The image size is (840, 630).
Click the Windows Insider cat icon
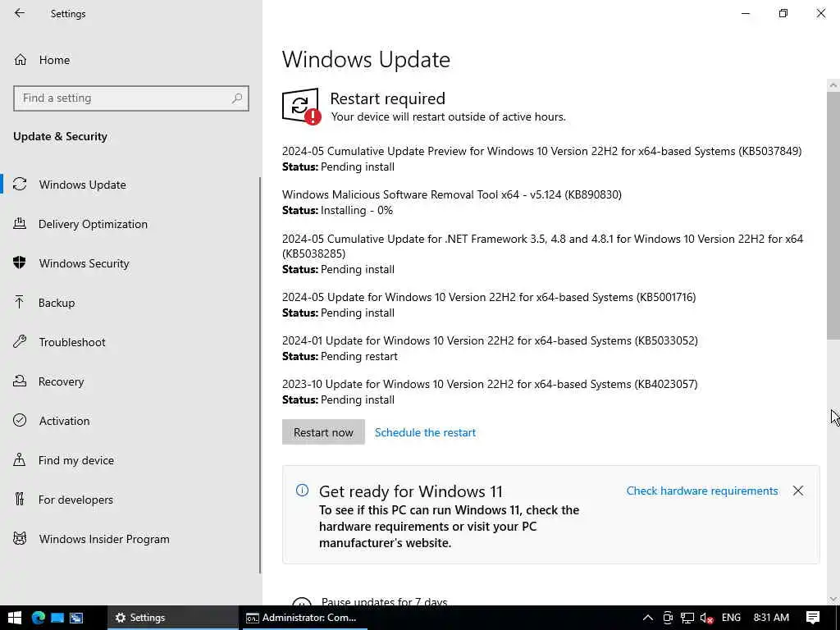coord(20,538)
